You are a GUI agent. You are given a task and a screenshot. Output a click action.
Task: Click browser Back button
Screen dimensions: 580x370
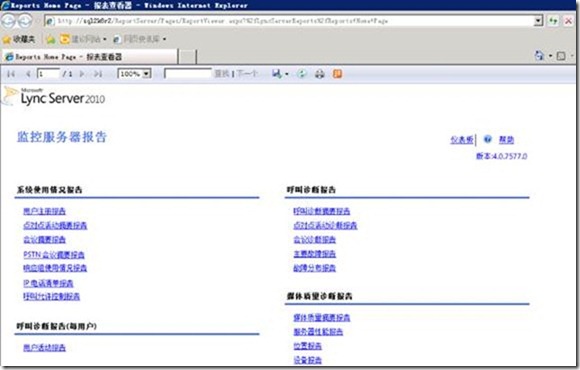pos(8,21)
